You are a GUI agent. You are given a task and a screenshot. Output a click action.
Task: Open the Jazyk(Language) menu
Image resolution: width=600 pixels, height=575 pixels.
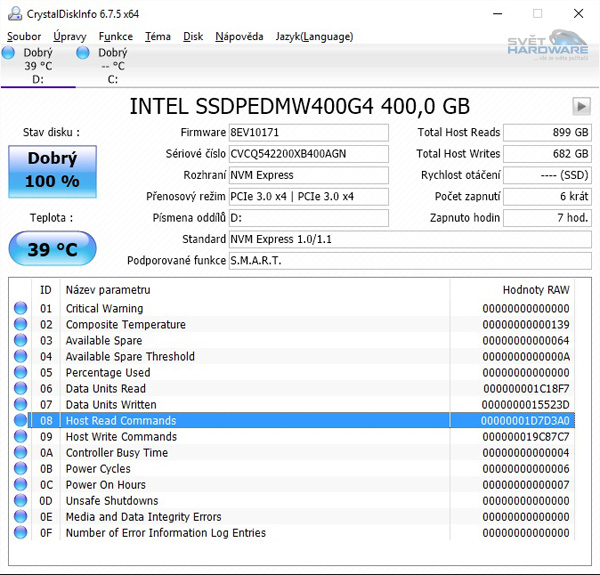314,37
